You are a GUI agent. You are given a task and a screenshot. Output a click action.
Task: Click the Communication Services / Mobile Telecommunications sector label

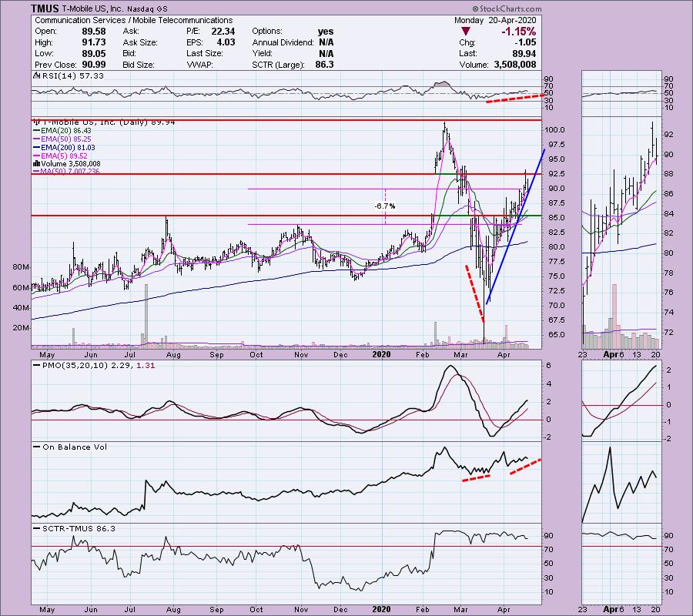[x=133, y=20]
